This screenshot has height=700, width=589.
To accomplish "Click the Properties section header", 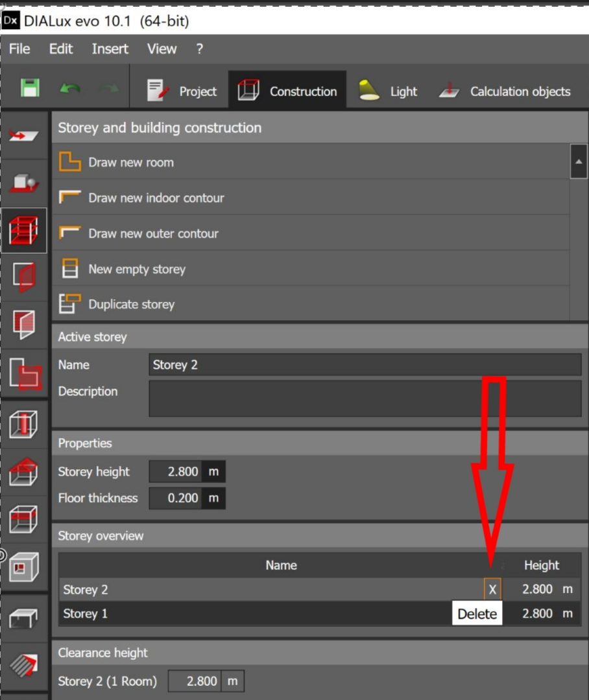I will (x=320, y=443).
